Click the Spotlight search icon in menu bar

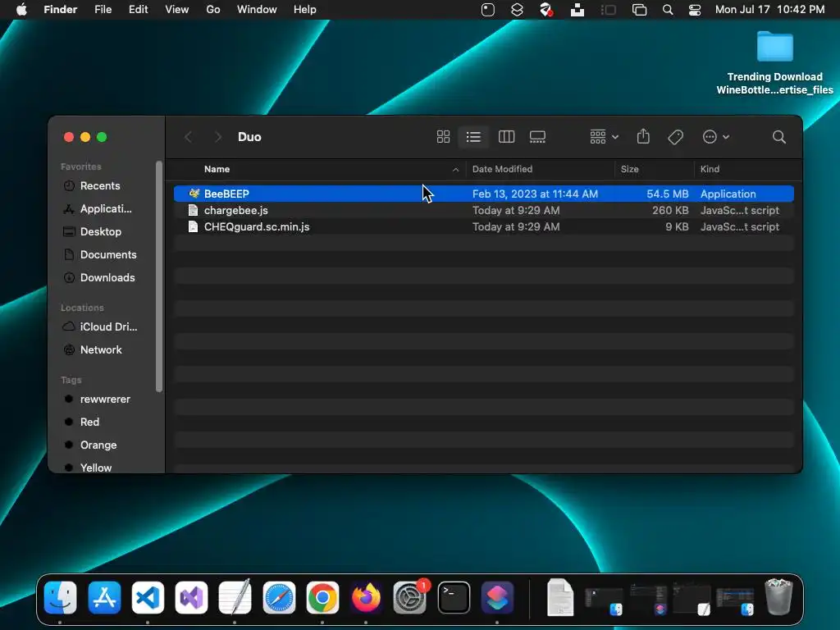(x=668, y=10)
